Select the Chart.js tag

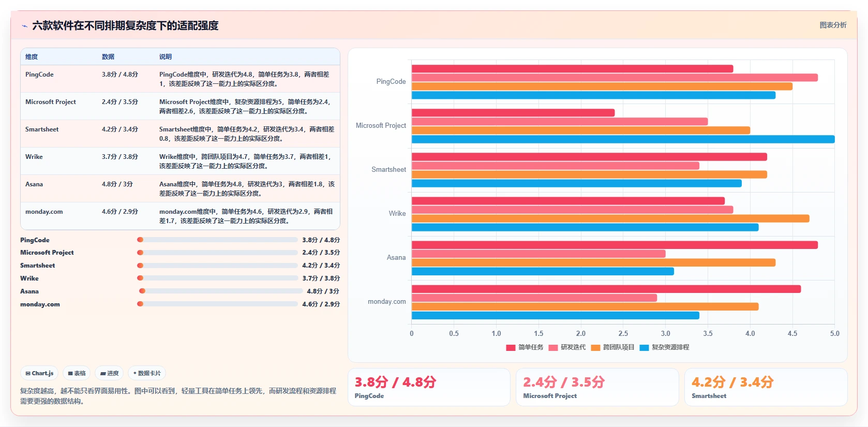coord(40,373)
